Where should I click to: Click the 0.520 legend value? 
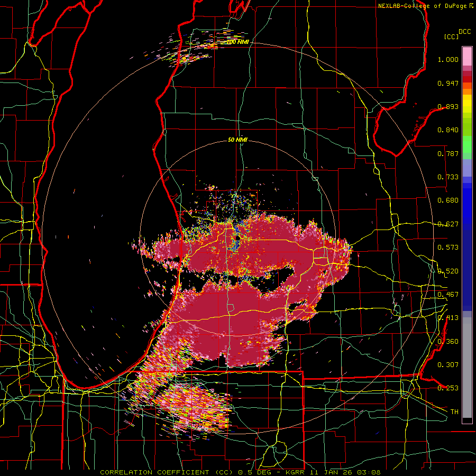click(x=448, y=271)
